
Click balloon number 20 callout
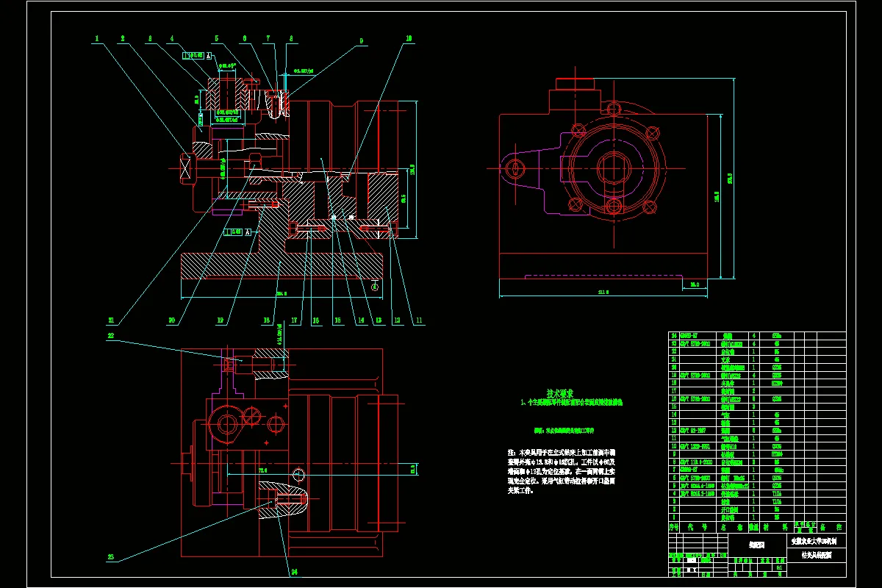click(171, 320)
